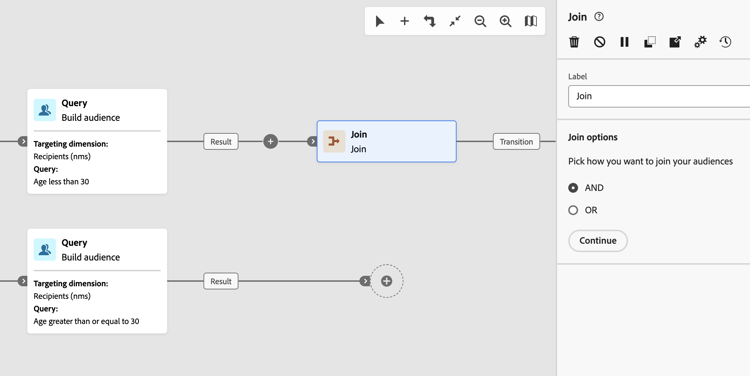Select the AND join option

point(573,188)
